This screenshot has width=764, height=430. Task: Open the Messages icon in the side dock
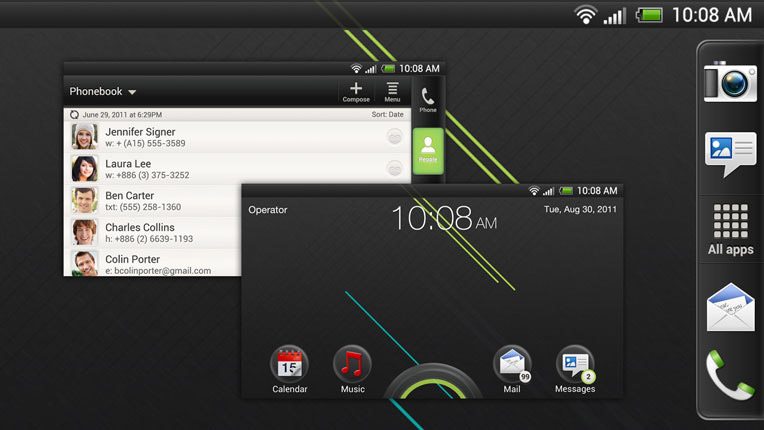[730, 152]
